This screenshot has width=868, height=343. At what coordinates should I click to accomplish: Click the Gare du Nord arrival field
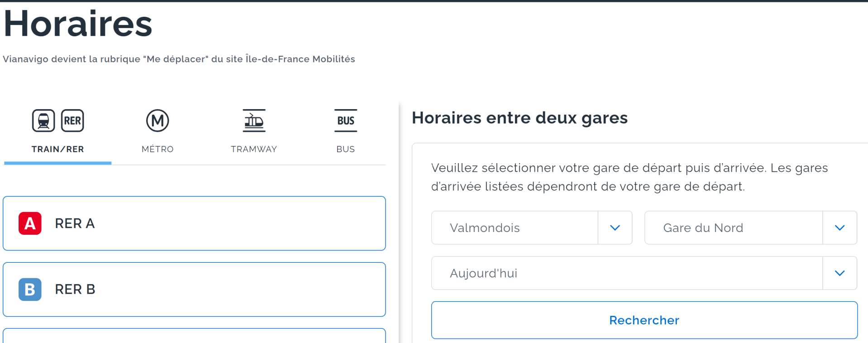coord(733,228)
